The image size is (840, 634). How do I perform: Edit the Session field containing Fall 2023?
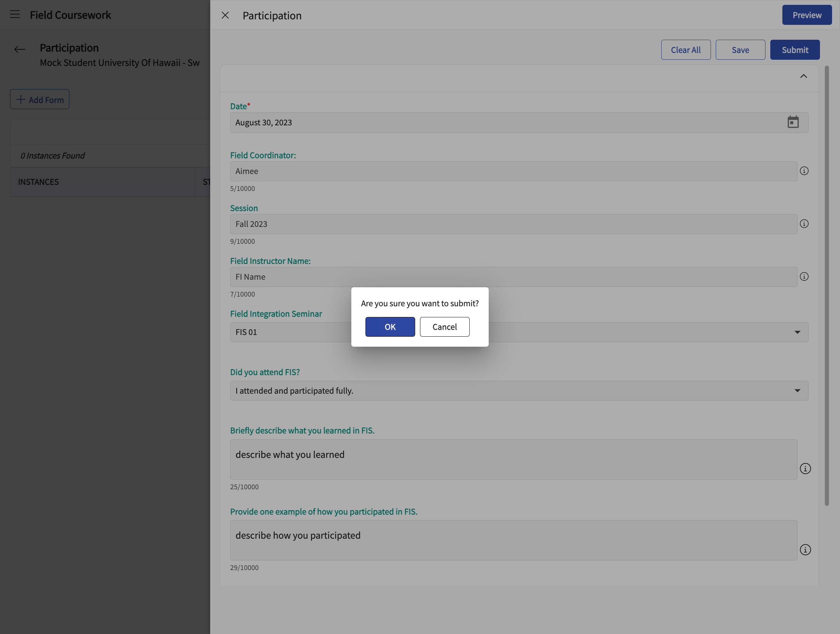(x=514, y=224)
